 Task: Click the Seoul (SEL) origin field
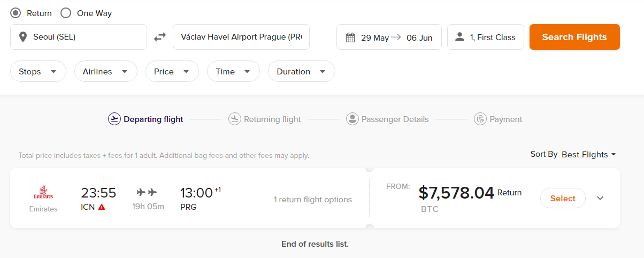79,37
